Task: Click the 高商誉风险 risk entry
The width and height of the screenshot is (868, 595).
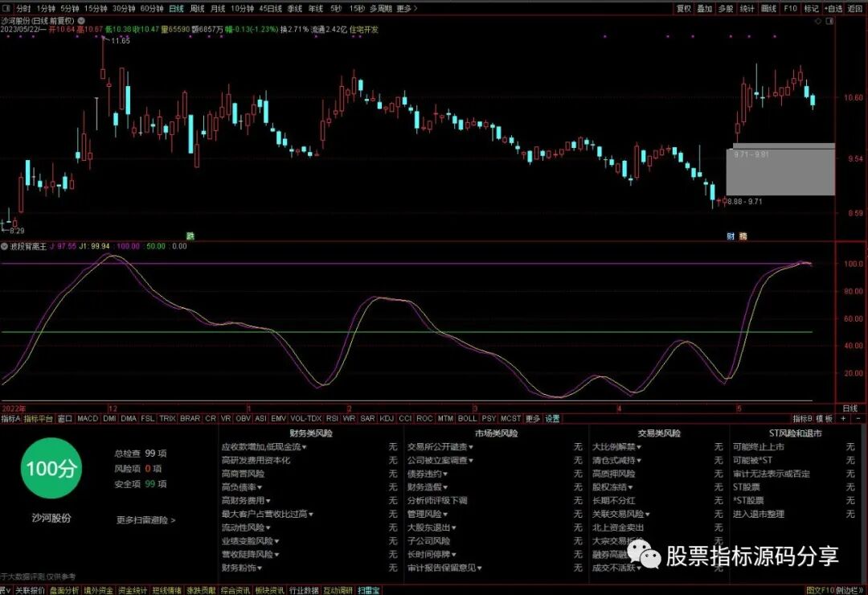Action: [x=243, y=474]
